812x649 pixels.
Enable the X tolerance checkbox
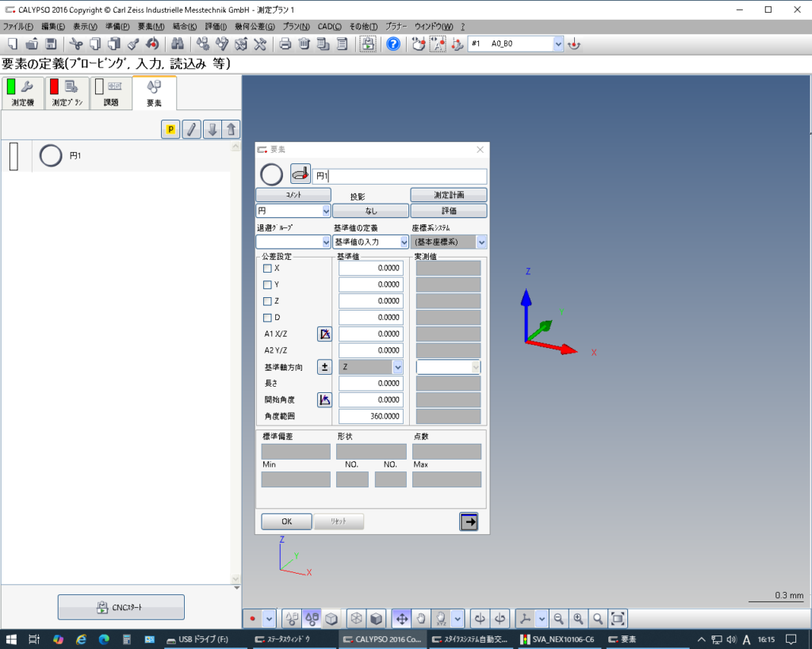pyautogui.click(x=267, y=269)
